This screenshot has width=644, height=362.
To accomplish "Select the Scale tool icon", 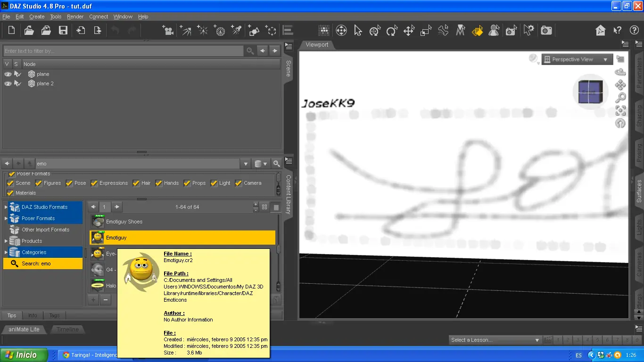I will pyautogui.click(x=426, y=31).
